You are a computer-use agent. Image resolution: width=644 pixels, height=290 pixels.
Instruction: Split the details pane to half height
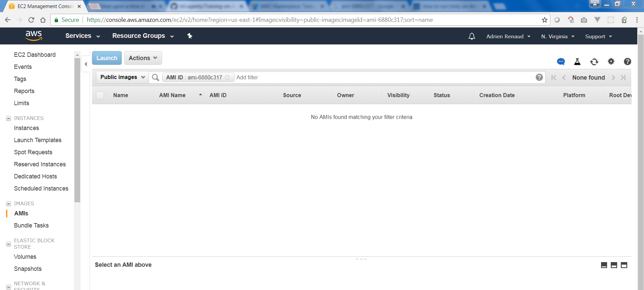click(x=614, y=265)
